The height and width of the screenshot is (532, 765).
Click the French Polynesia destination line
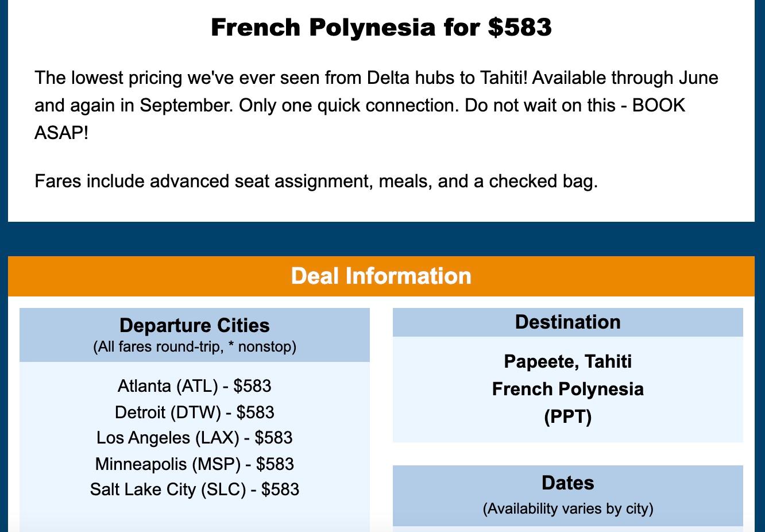coord(568,389)
